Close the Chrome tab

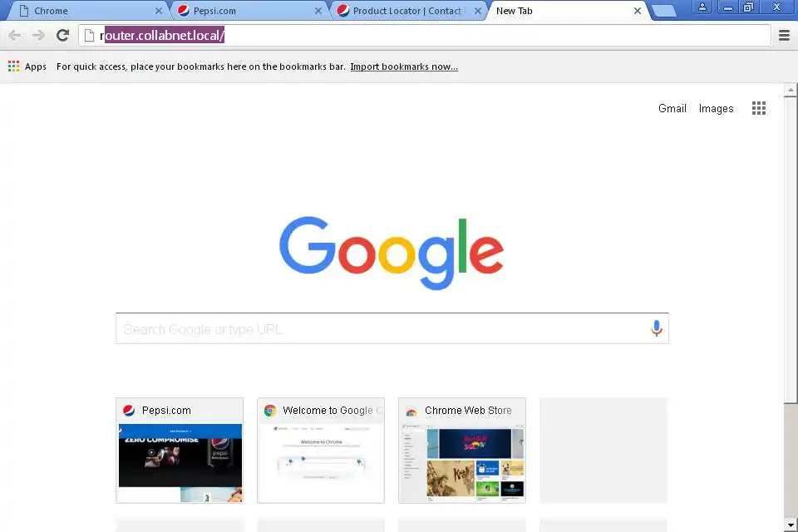159,11
